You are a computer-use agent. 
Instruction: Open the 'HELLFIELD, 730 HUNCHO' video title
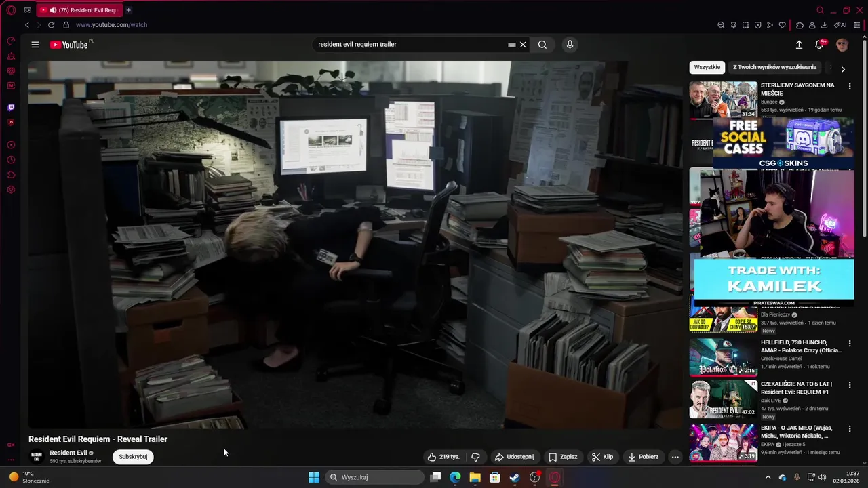(802, 346)
